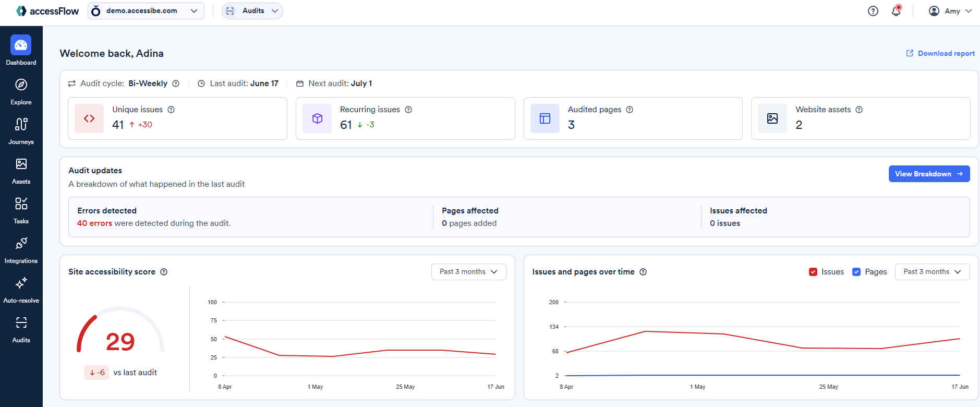Click the 0 issues text
The image size is (980, 407).
(x=724, y=223)
